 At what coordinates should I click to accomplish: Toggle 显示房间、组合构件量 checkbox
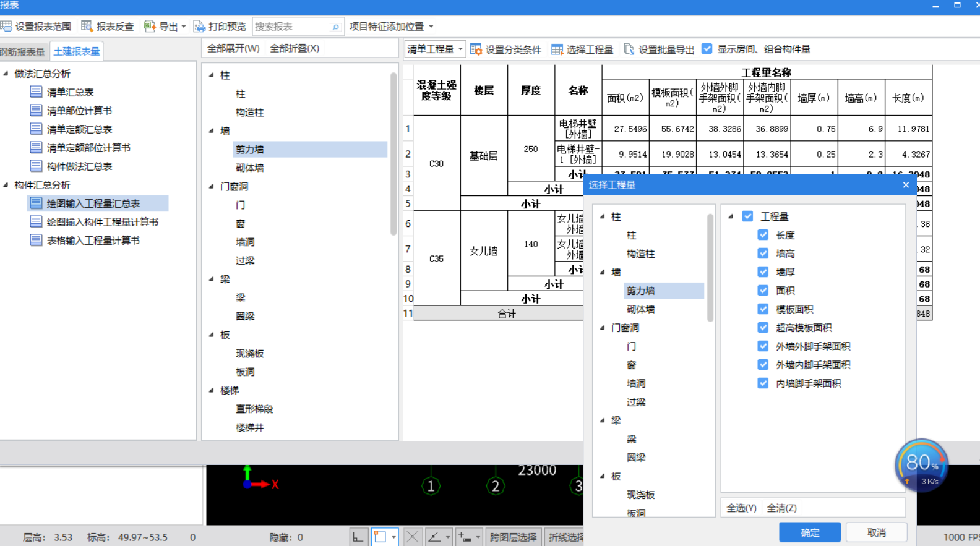click(x=707, y=49)
